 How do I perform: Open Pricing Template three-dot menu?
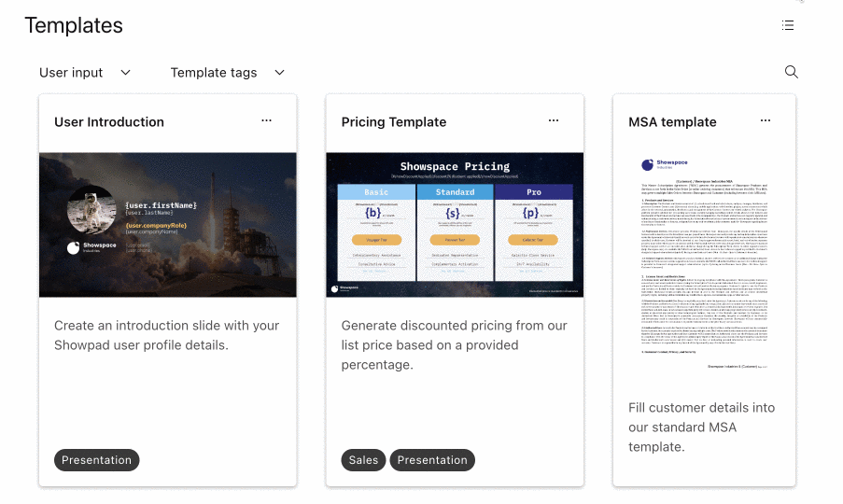[554, 121]
